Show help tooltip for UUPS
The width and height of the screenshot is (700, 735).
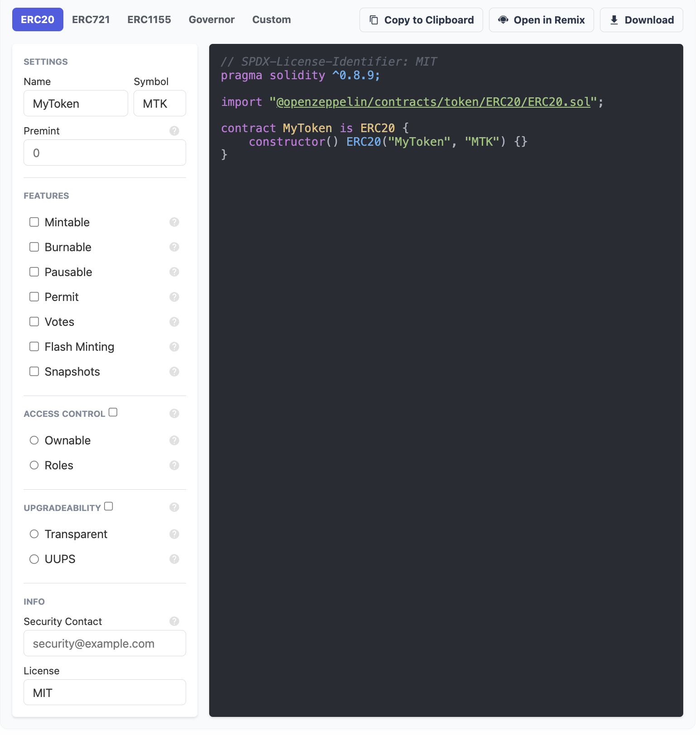pos(174,559)
